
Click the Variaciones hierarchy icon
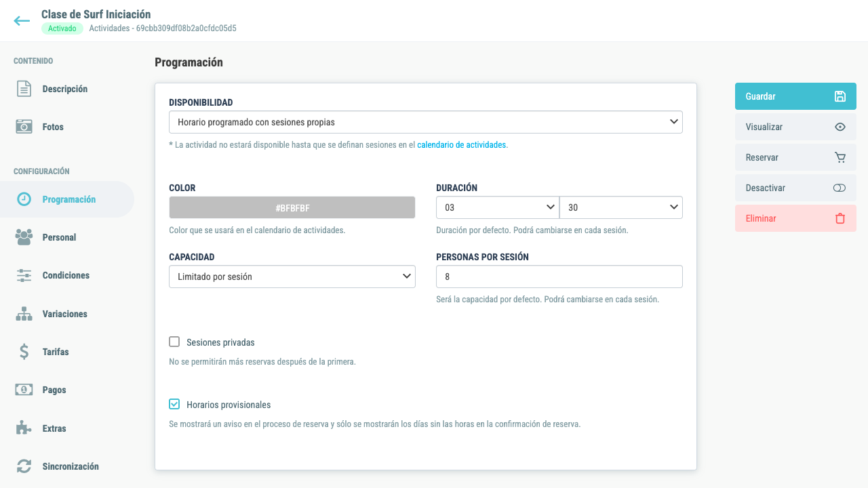click(24, 314)
